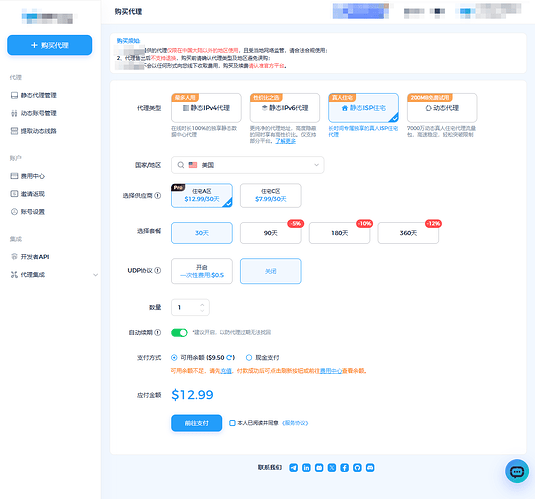The width and height of the screenshot is (535, 499).
Task: Open the GitHub icon in footer
Action: (357, 468)
